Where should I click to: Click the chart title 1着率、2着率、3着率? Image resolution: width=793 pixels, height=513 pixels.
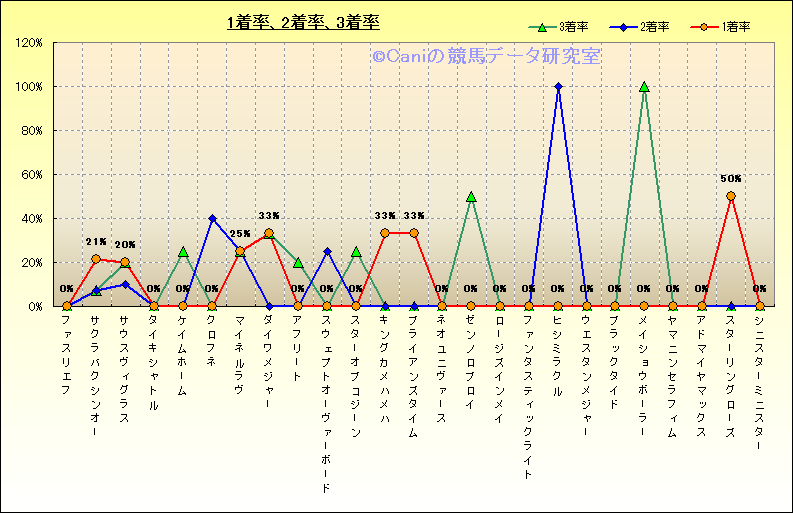click(303, 22)
